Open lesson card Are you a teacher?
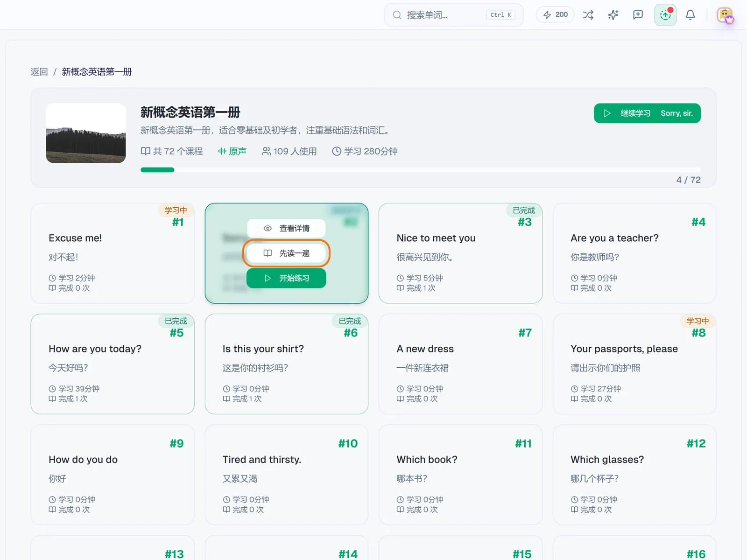Screen dimensions: 747x560 pyautogui.click(x=634, y=253)
